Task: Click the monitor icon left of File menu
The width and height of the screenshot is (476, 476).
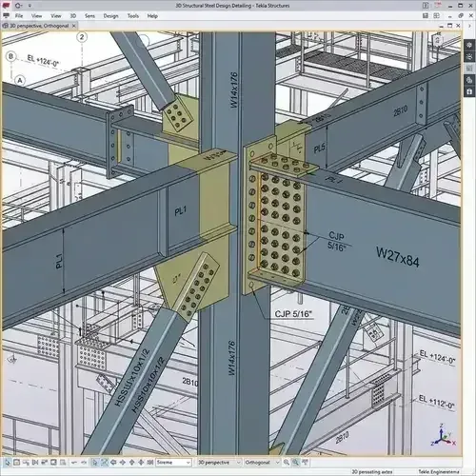Action: coord(6,15)
